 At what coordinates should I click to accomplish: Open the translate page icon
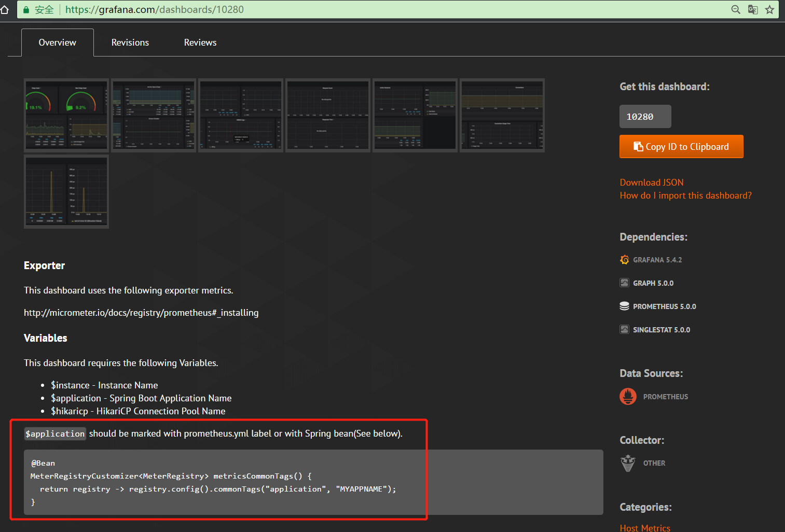click(753, 9)
